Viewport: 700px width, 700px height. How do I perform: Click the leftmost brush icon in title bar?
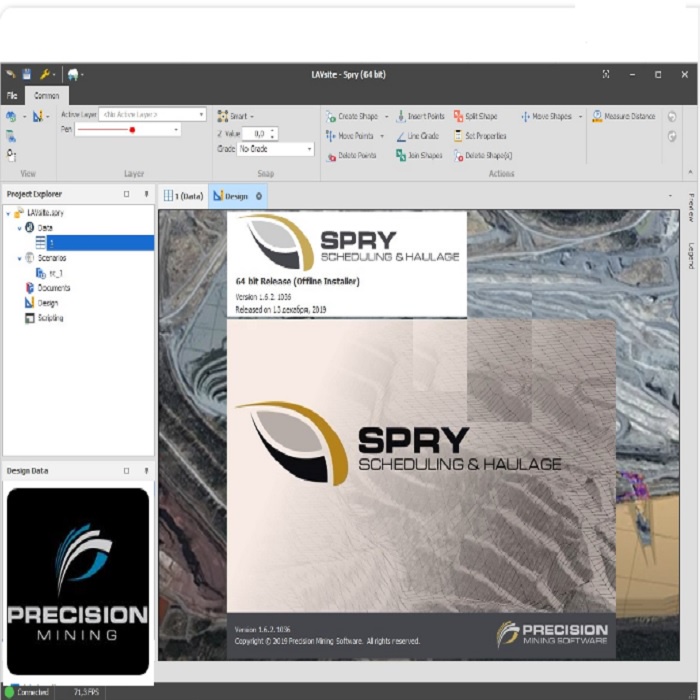[11, 74]
